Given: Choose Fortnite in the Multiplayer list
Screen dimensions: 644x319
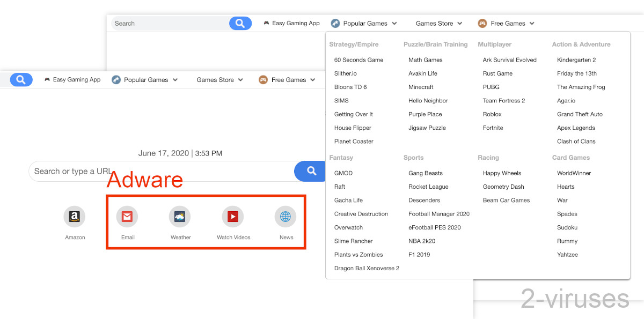Looking at the screenshot, I should tap(493, 128).
